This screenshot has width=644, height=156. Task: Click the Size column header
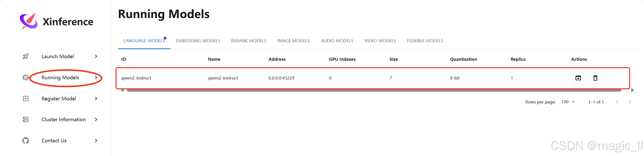point(393,59)
